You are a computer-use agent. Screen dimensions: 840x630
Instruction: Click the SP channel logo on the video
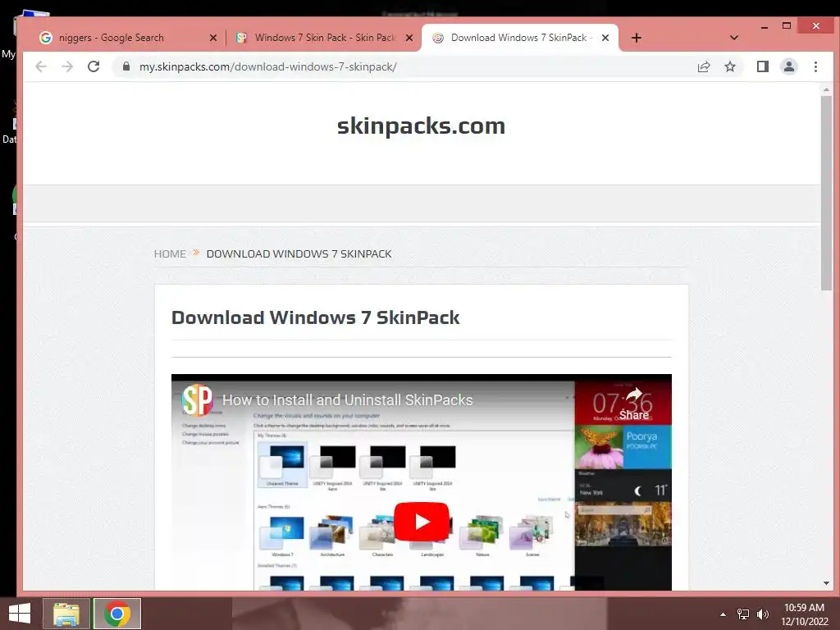pyautogui.click(x=197, y=399)
